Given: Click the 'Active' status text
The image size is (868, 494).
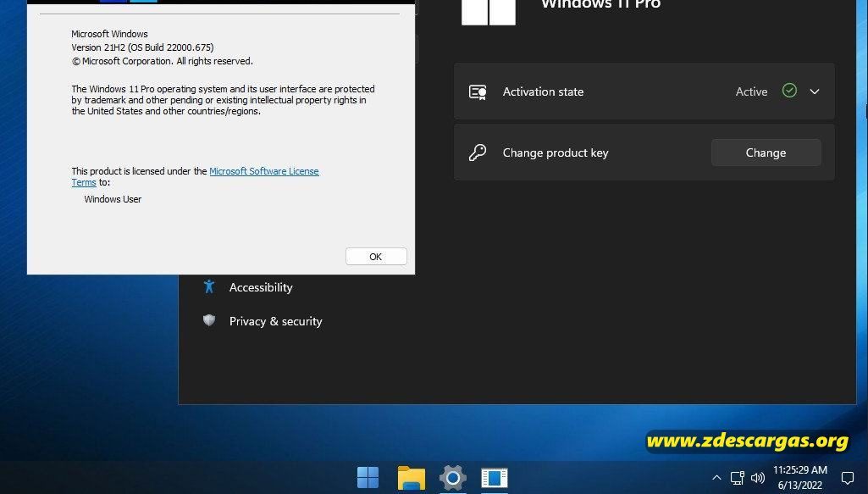Looking at the screenshot, I should click(x=751, y=92).
